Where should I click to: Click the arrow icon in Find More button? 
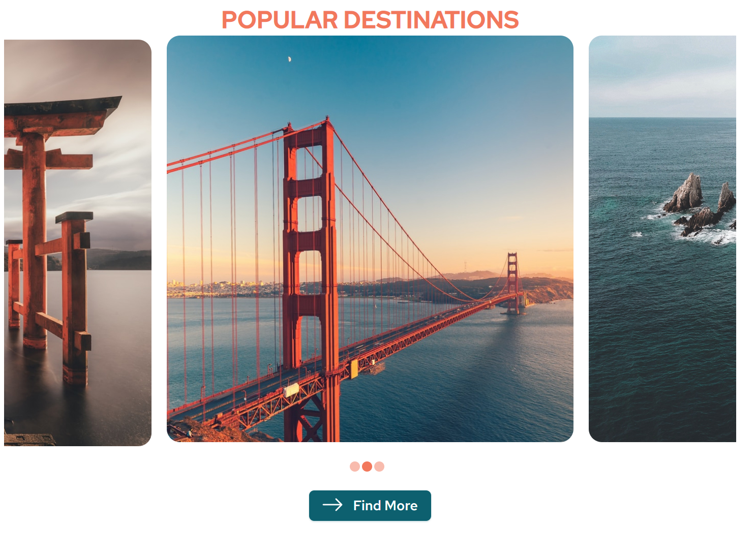(332, 505)
